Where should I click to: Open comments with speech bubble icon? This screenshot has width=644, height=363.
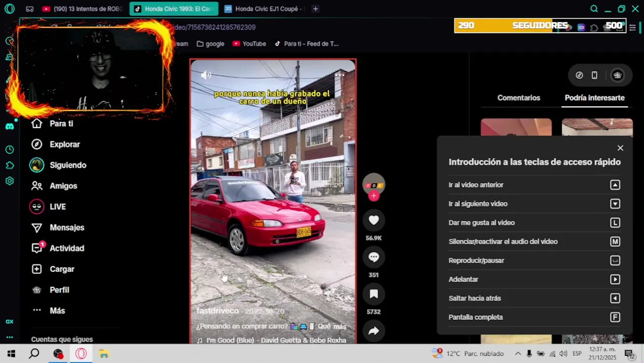click(373, 257)
